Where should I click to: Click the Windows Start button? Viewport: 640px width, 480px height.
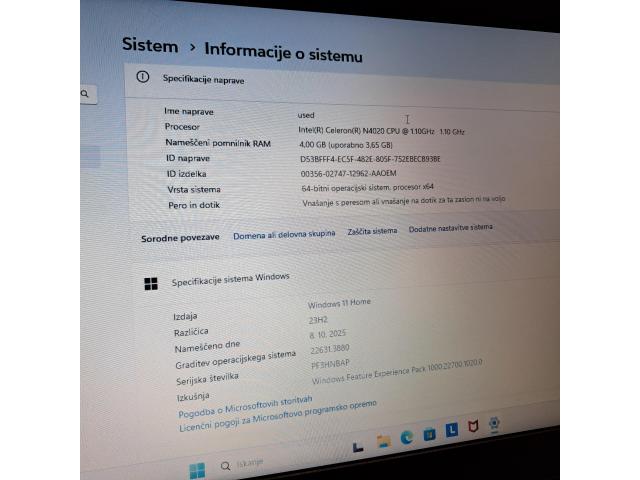pos(197,470)
